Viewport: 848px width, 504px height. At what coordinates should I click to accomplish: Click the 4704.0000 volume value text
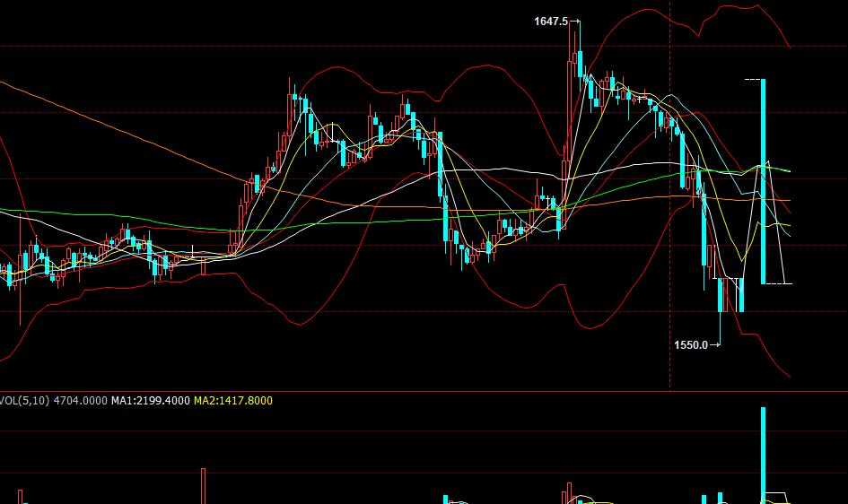(x=81, y=400)
